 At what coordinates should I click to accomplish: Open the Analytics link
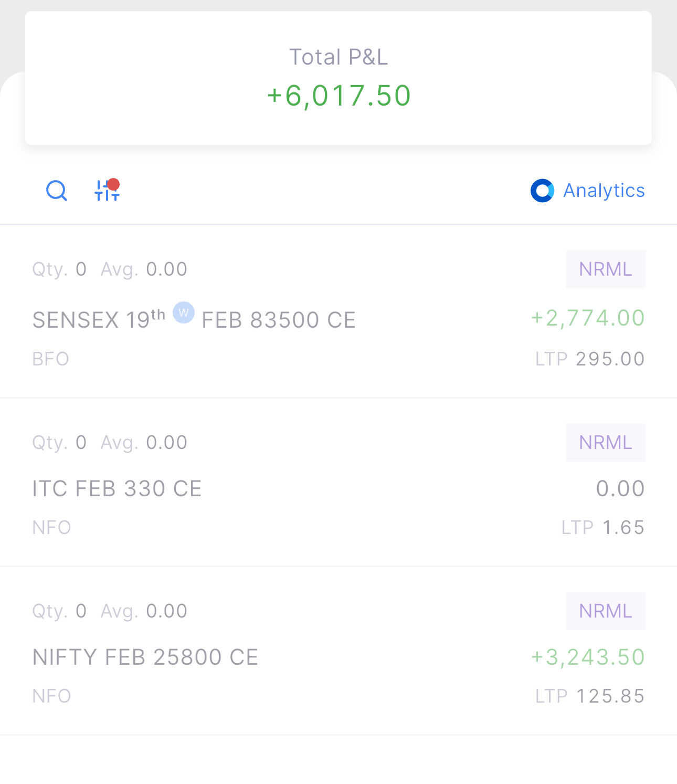click(x=604, y=191)
